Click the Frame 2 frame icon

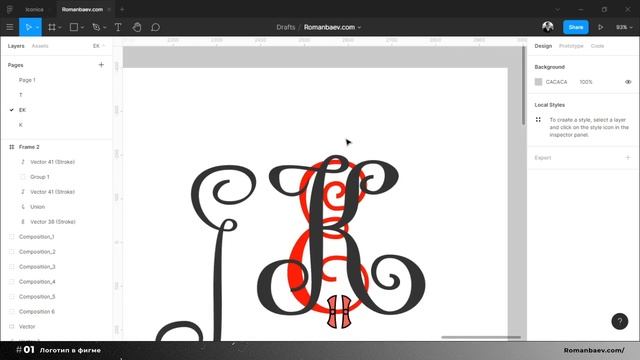[11, 147]
